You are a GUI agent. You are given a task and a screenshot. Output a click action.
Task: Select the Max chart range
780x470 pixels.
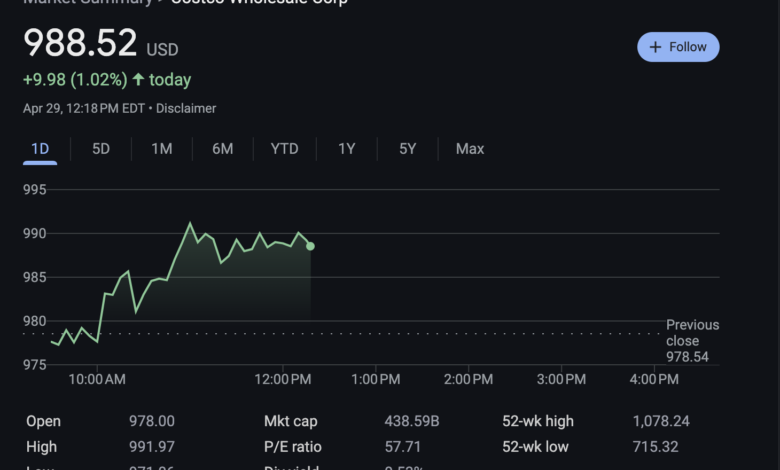click(470, 149)
